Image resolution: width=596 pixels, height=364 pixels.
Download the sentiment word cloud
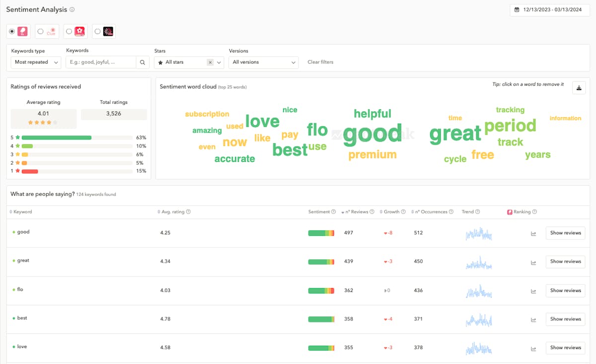point(579,88)
